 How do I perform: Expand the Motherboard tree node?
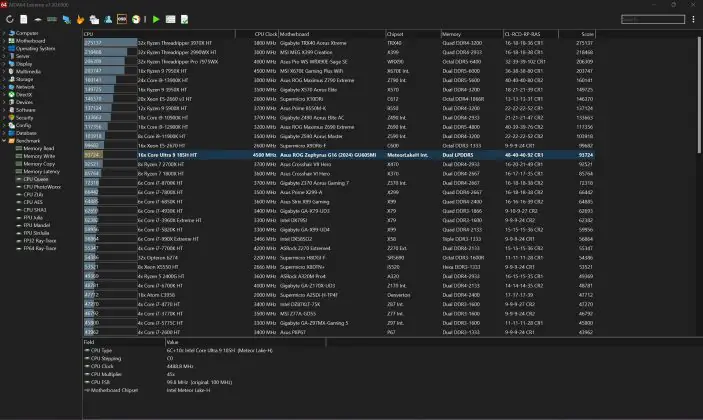point(4,41)
